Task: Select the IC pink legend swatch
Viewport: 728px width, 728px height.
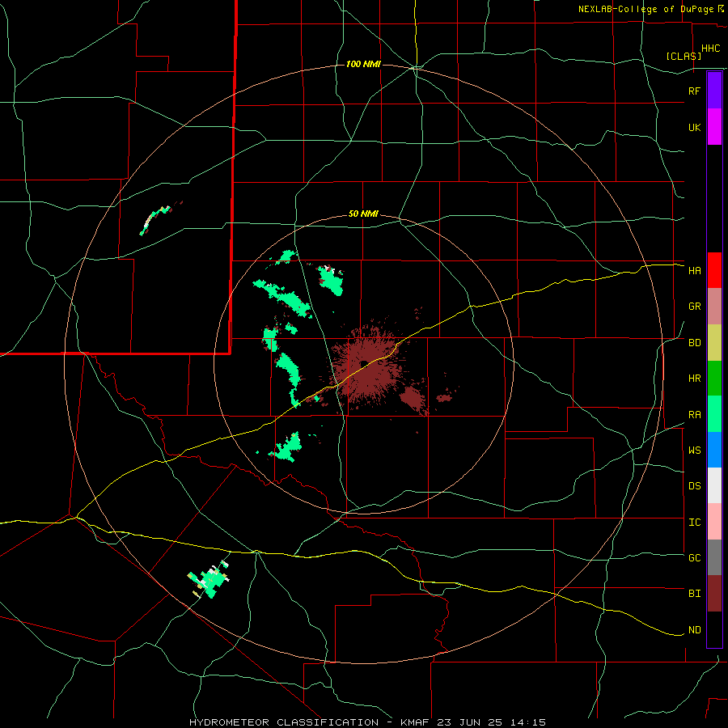Action: click(x=714, y=522)
